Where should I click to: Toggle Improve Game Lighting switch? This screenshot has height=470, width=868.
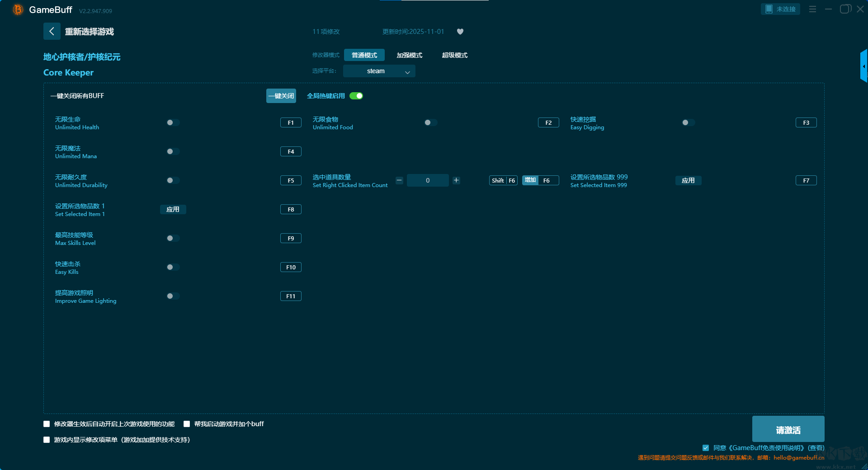click(x=173, y=296)
